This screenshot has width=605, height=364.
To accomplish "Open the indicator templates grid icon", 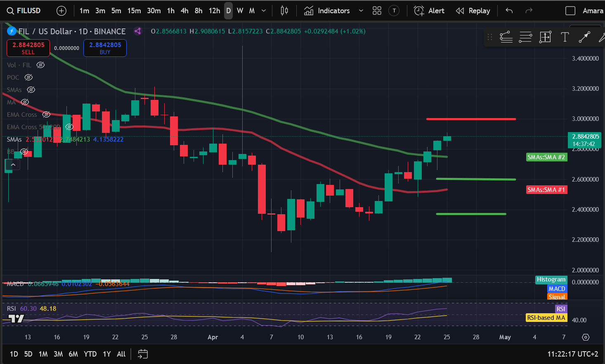I will pyautogui.click(x=377, y=11).
